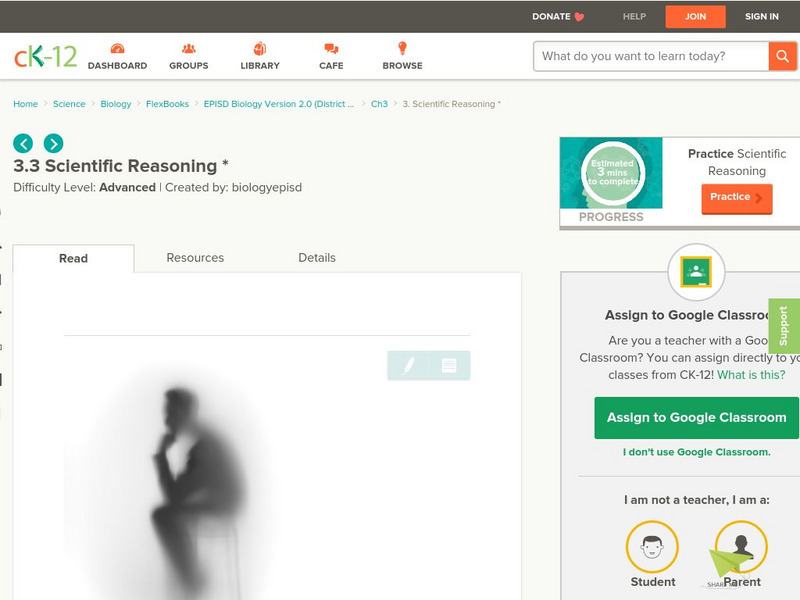Click the orange Practice button
The image size is (800, 600).
click(x=737, y=198)
